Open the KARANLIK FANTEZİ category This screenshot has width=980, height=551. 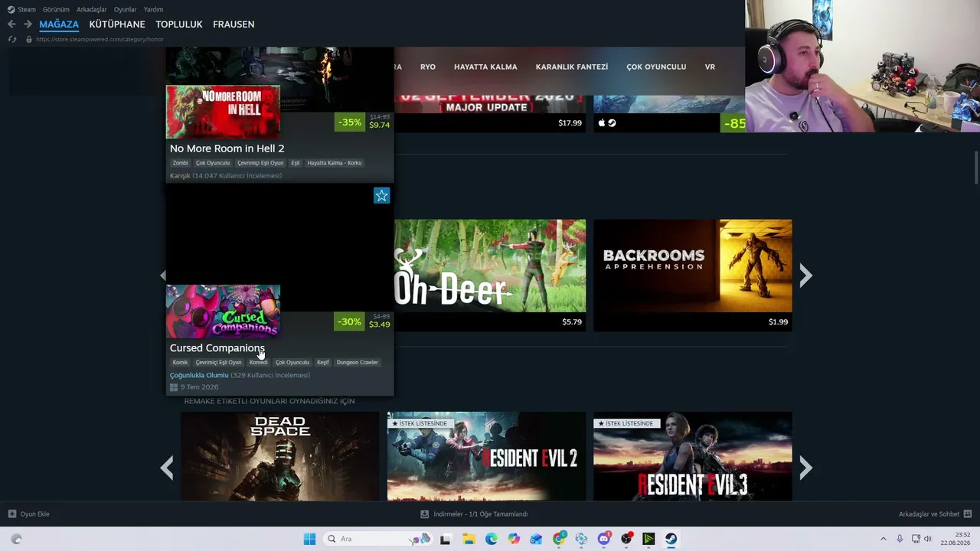tap(572, 67)
